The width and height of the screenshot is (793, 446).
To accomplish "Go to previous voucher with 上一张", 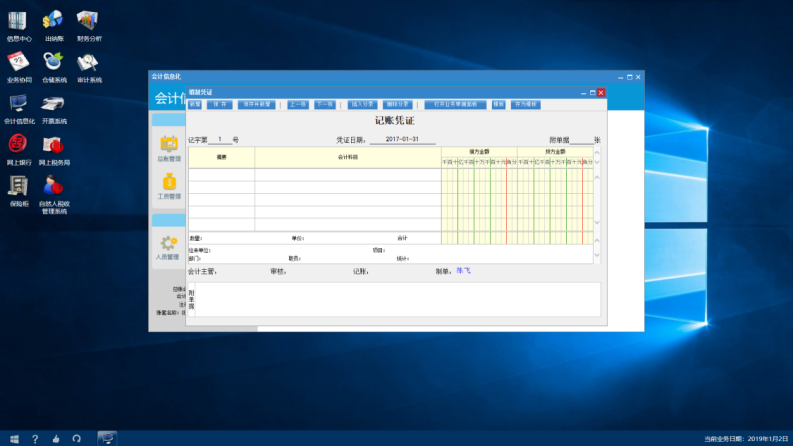I will pyautogui.click(x=298, y=105).
